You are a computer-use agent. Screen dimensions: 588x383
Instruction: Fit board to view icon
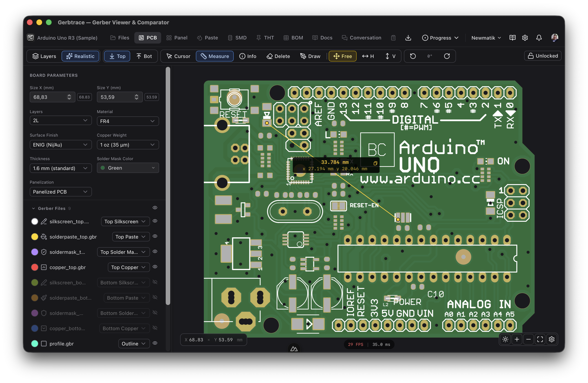(x=540, y=339)
